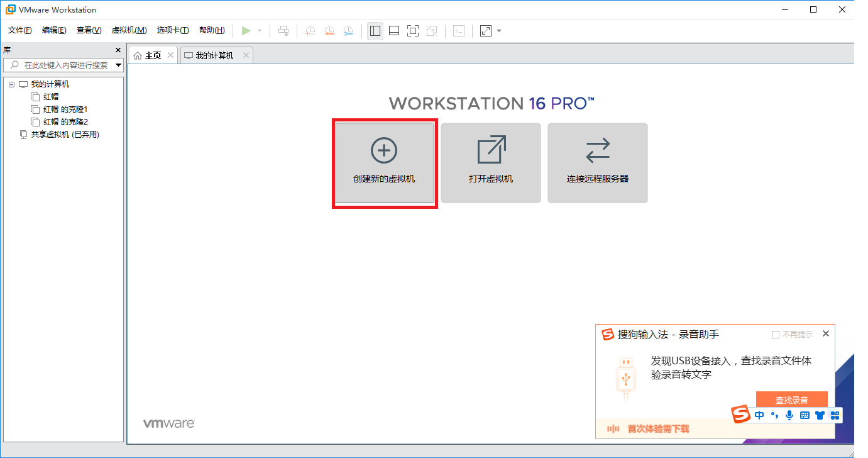868x458 pixels.
Task: Open the 选项卡(T) menu
Action: [173, 30]
